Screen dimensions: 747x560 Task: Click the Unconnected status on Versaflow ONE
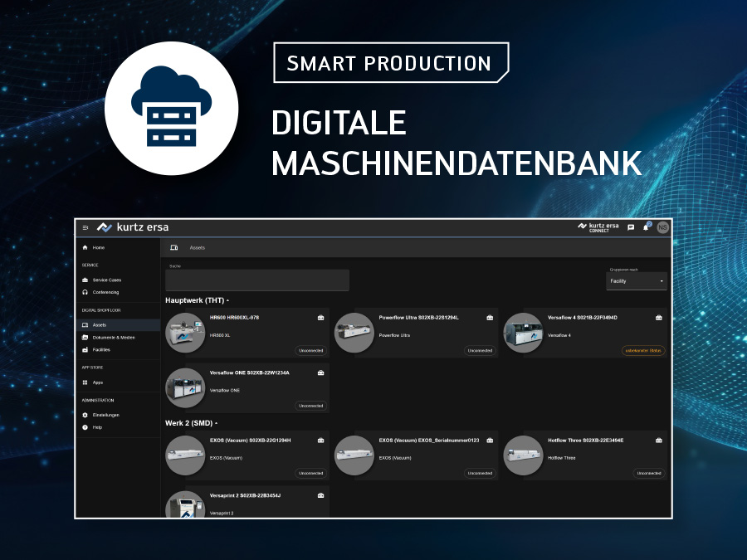click(x=311, y=406)
